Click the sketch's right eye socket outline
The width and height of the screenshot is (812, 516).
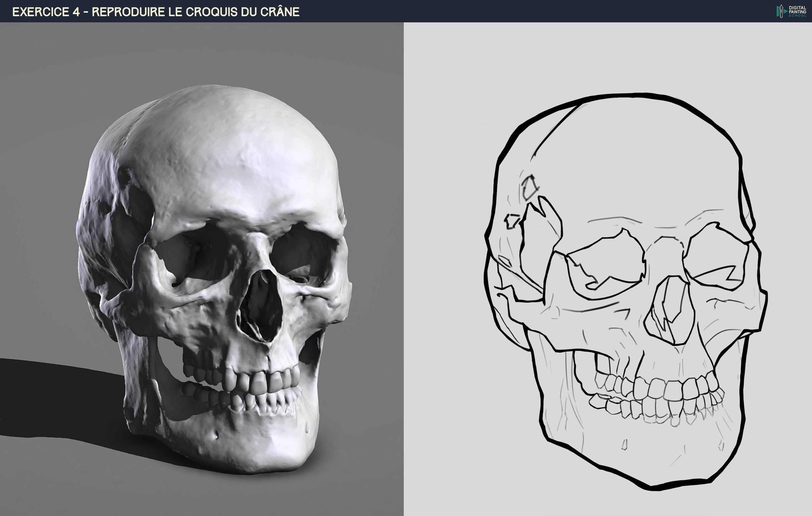click(717, 258)
